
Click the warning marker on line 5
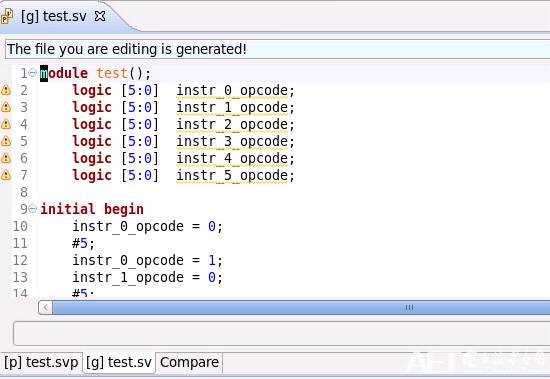6,141
